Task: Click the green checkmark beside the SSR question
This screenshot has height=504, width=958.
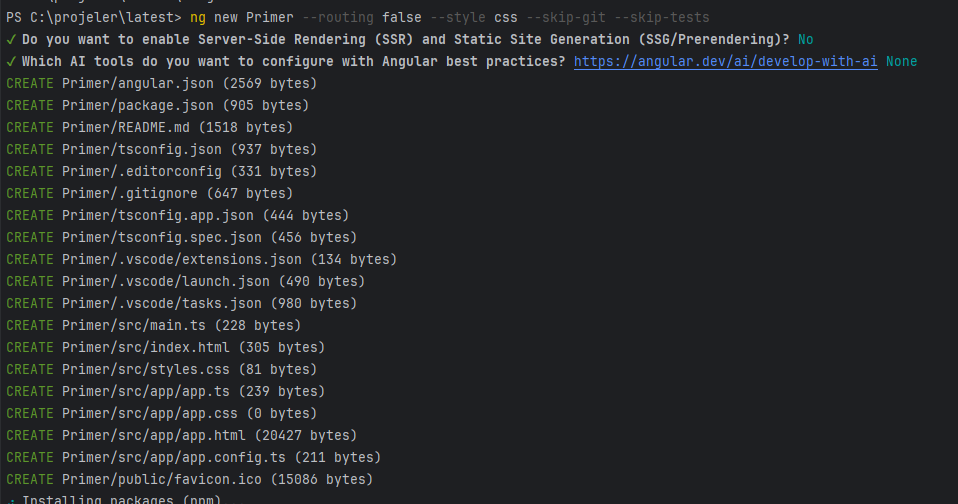Action: pos(10,40)
